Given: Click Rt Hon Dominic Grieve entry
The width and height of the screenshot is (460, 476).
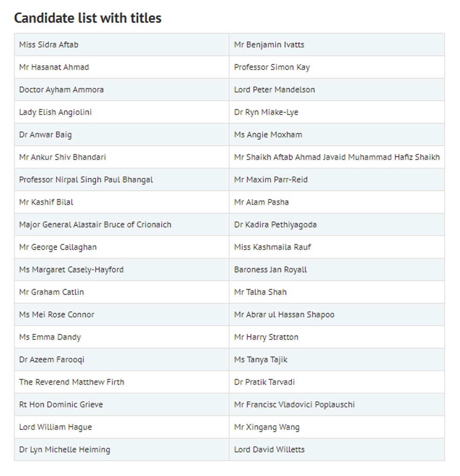Looking at the screenshot, I should [x=61, y=405].
